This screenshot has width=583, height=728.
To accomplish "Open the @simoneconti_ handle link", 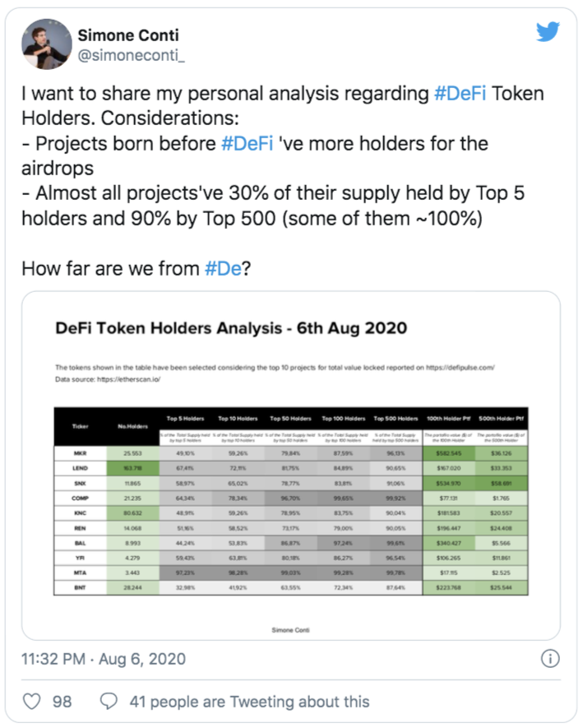I will click(131, 55).
